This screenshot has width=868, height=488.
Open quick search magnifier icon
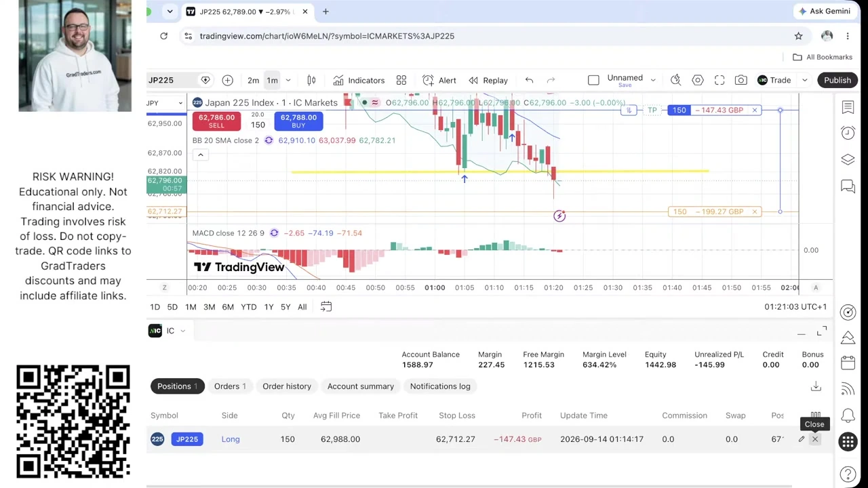tap(675, 81)
